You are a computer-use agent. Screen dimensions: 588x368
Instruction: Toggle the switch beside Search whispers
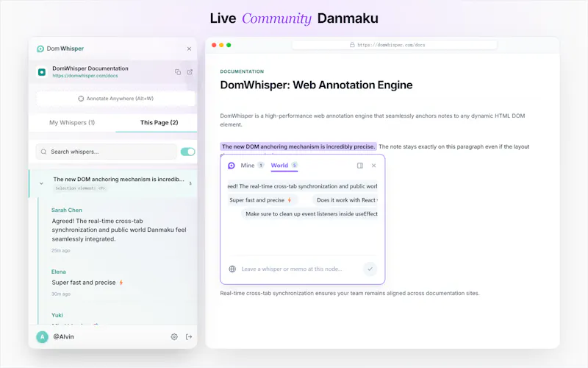click(x=188, y=152)
